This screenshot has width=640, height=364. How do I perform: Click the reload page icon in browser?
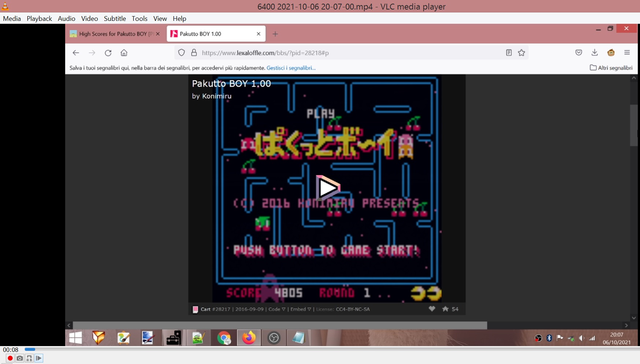click(108, 53)
